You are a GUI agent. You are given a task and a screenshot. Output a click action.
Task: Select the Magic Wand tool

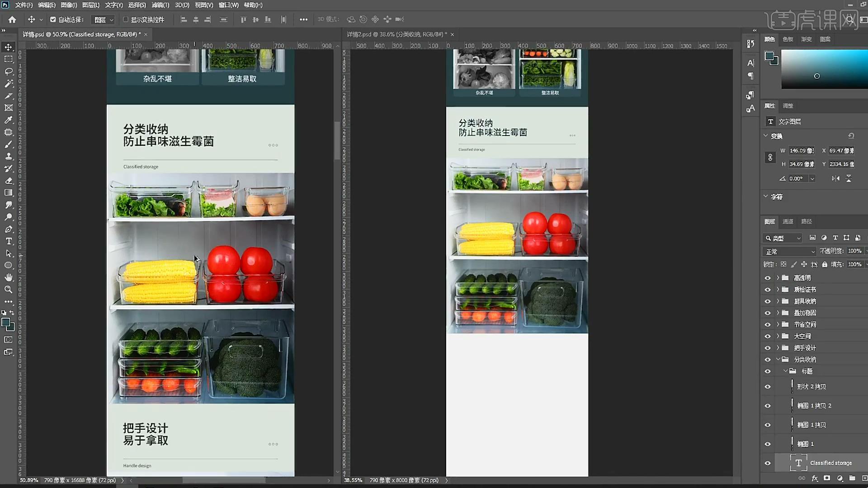[x=9, y=84]
